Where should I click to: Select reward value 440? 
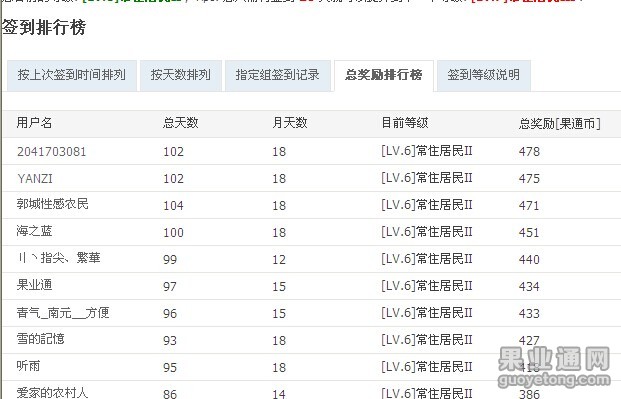point(529,260)
